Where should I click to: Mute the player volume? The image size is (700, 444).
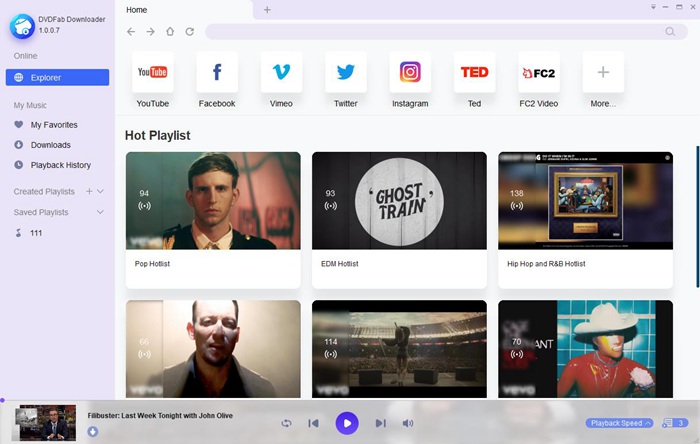tap(408, 423)
